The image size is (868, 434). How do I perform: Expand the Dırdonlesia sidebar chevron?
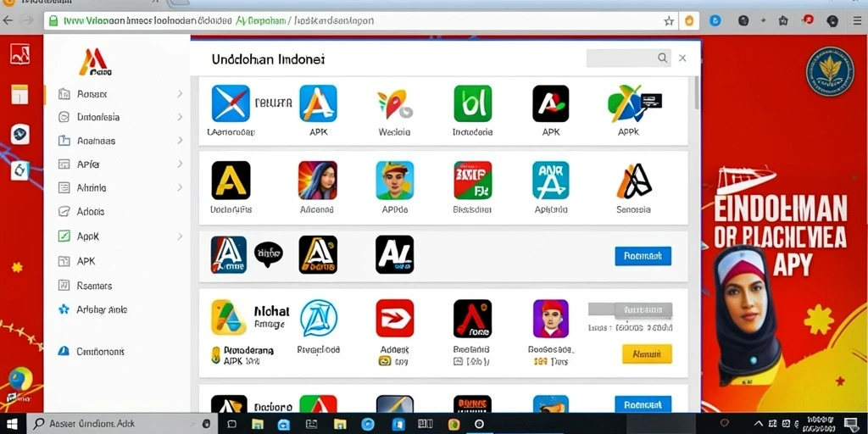[x=180, y=117]
